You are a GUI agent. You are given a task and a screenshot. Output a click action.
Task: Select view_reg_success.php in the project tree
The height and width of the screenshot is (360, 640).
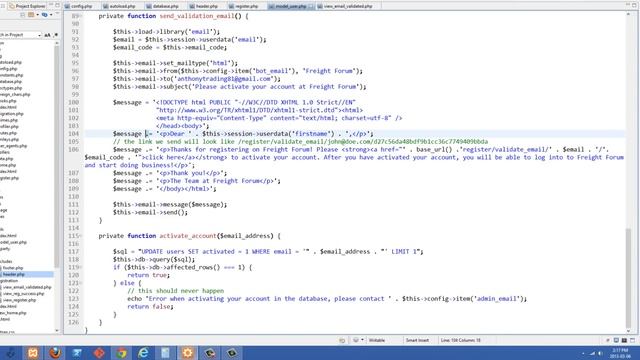pos(24,294)
